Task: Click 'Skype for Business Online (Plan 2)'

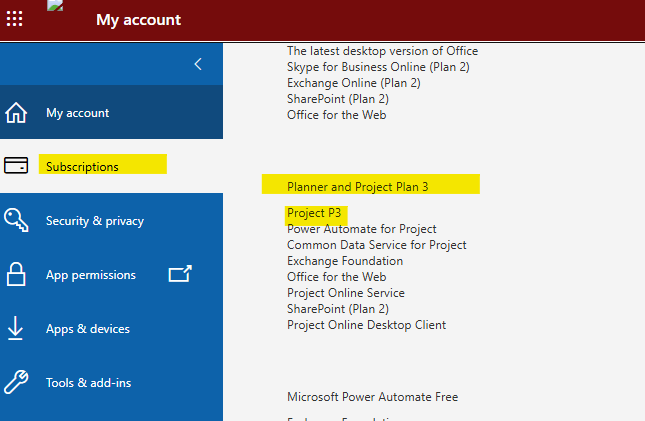Action: (x=378, y=67)
